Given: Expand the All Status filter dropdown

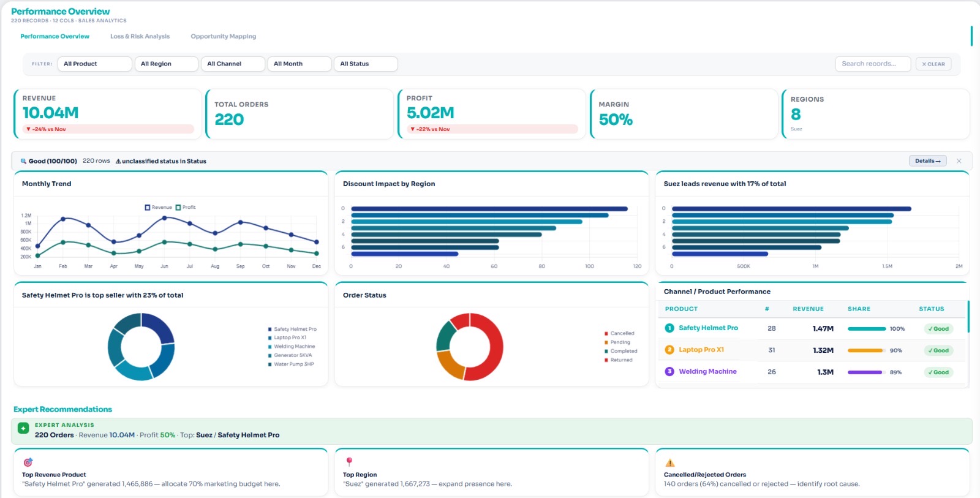Looking at the screenshot, I should coord(366,64).
